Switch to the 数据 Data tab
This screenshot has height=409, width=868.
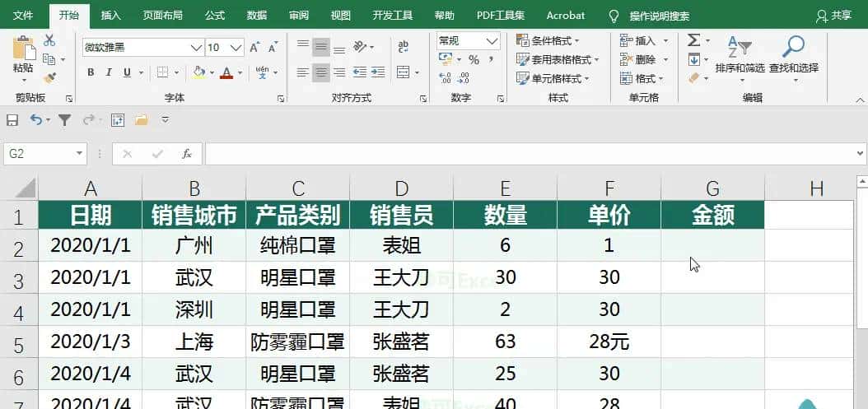(257, 16)
